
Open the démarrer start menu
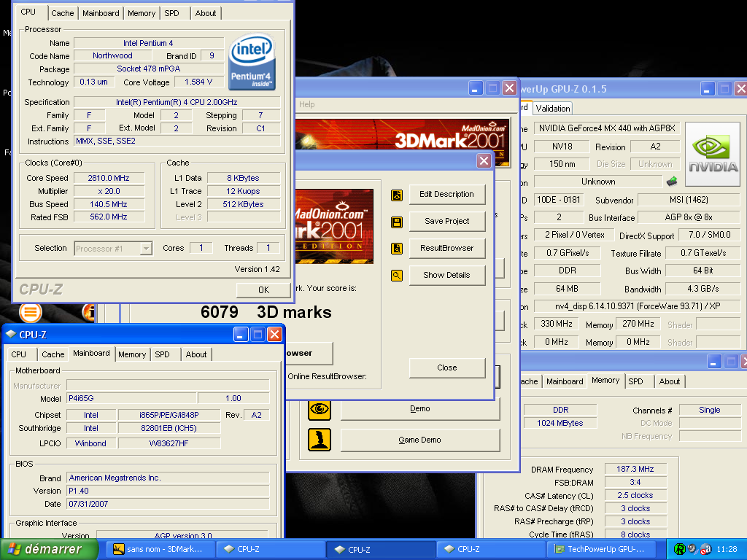[49, 549]
